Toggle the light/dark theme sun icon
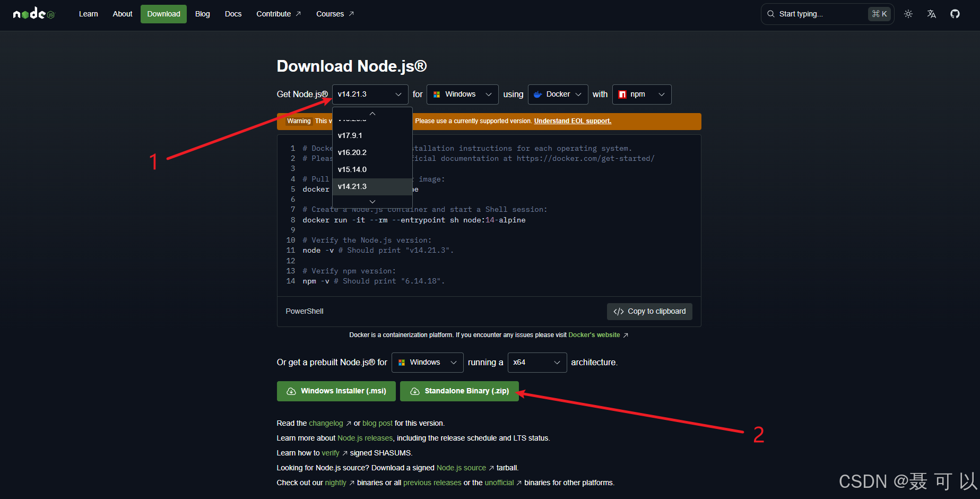This screenshot has height=499, width=980. click(908, 14)
